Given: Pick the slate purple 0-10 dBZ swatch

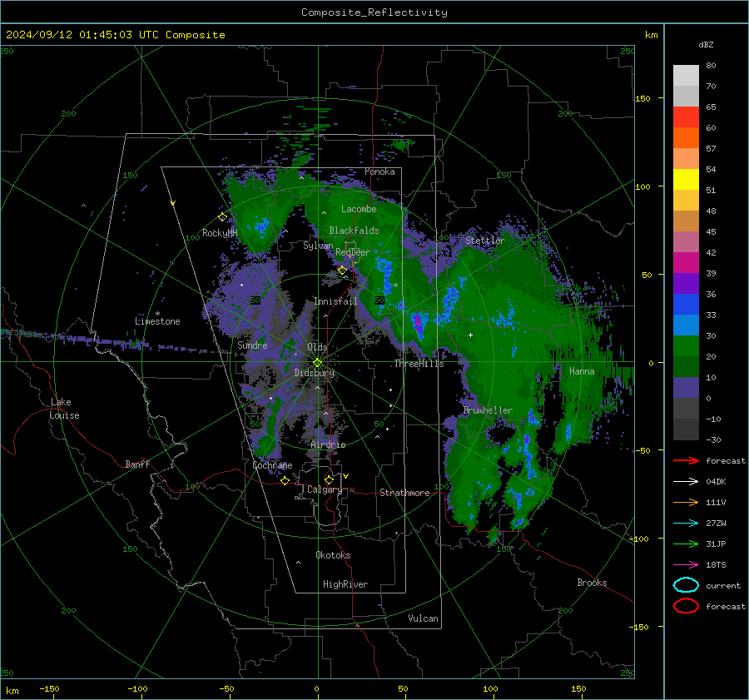Looking at the screenshot, I should click(686, 388).
